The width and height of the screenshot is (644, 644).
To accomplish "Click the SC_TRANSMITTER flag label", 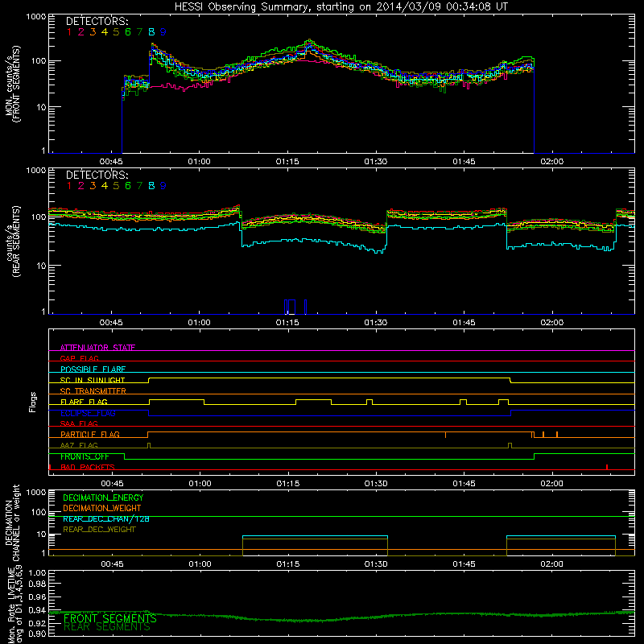I will click(93, 391).
